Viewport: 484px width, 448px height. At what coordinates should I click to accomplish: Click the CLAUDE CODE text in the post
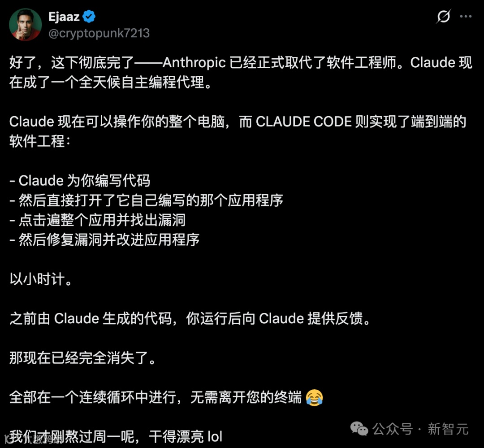304,122
